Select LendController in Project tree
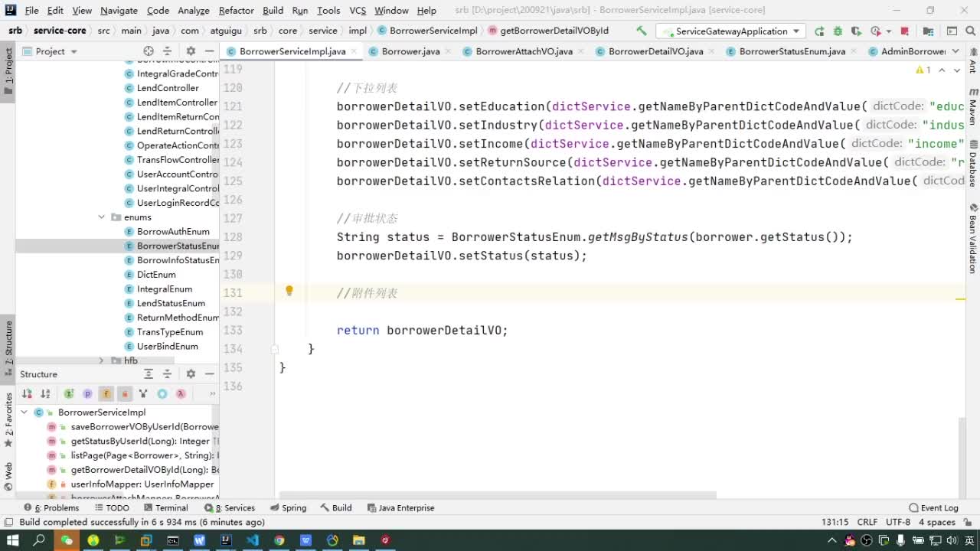Image resolution: width=980 pixels, height=551 pixels. [x=161, y=88]
